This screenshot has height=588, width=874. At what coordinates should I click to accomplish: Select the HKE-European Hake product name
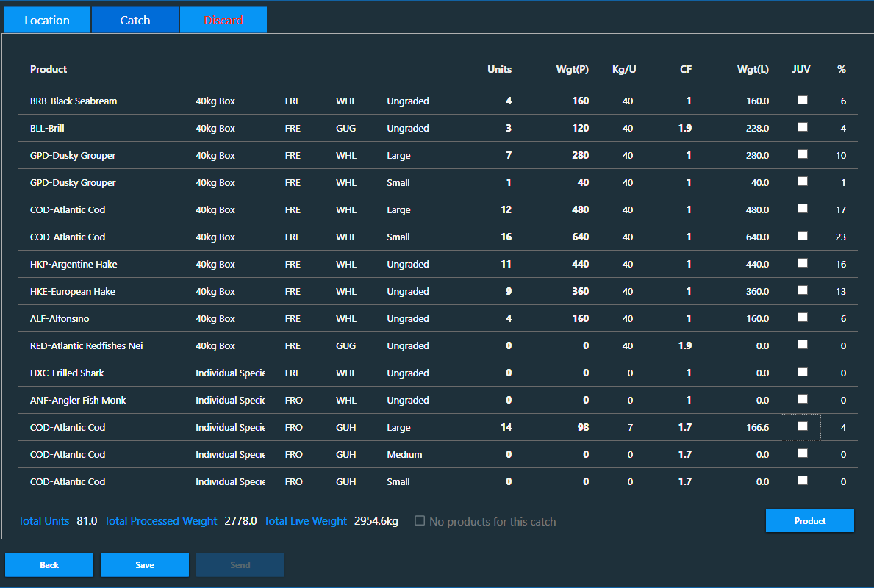pos(73,292)
